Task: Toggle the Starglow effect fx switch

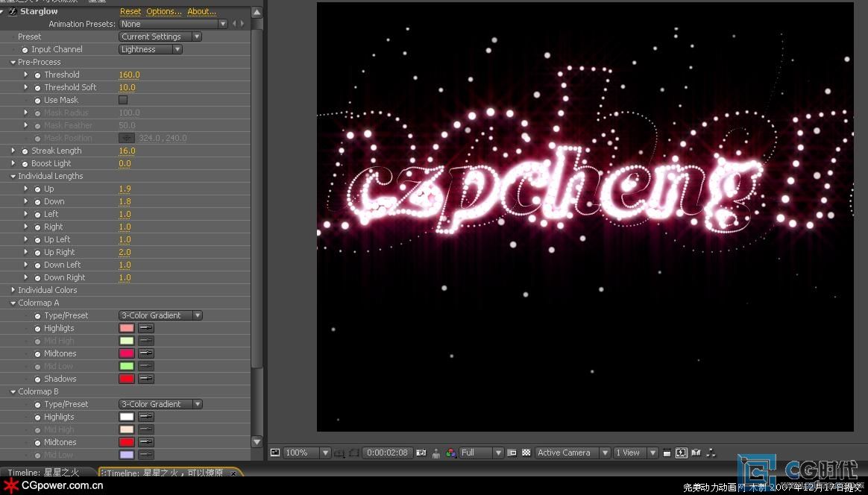Action: (13, 12)
